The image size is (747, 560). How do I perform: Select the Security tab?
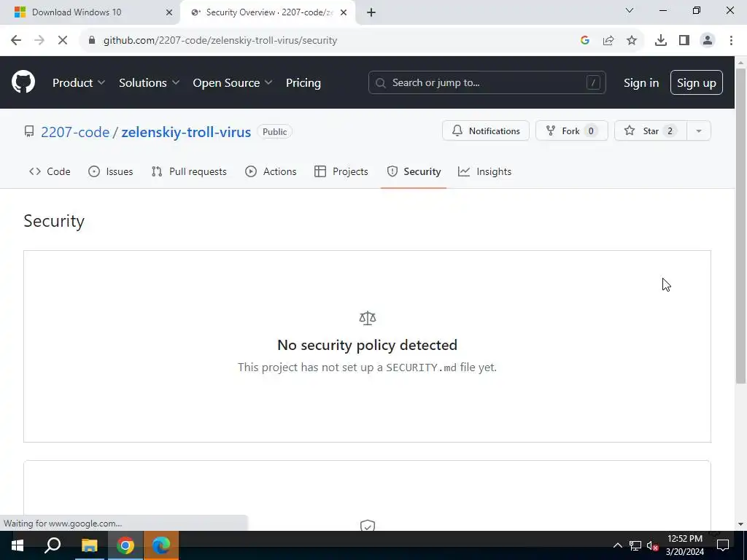[x=414, y=171]
